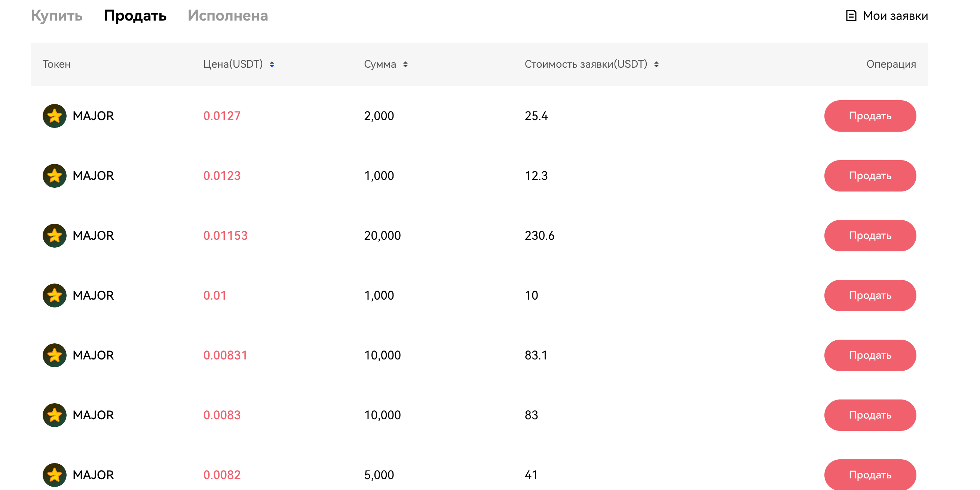Click amount 5,000
The width and height of the screenshot is (980, 490).
tap(379, 474)
